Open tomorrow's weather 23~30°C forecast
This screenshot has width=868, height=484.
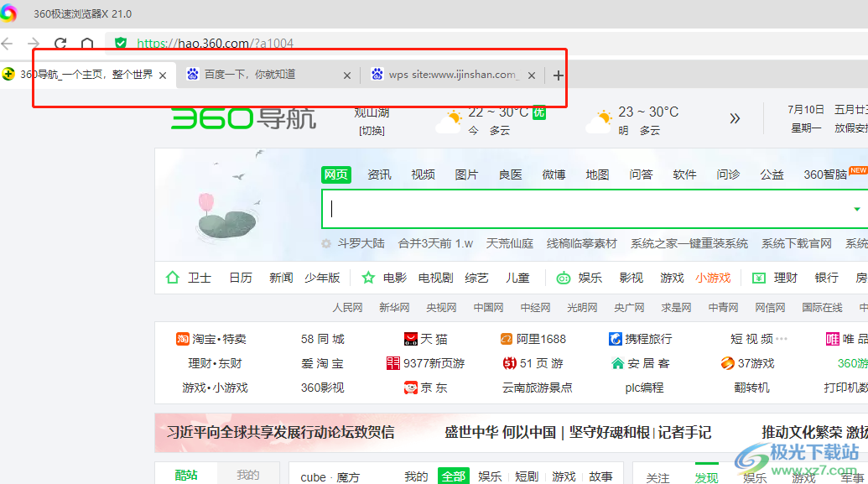point(632,120)
